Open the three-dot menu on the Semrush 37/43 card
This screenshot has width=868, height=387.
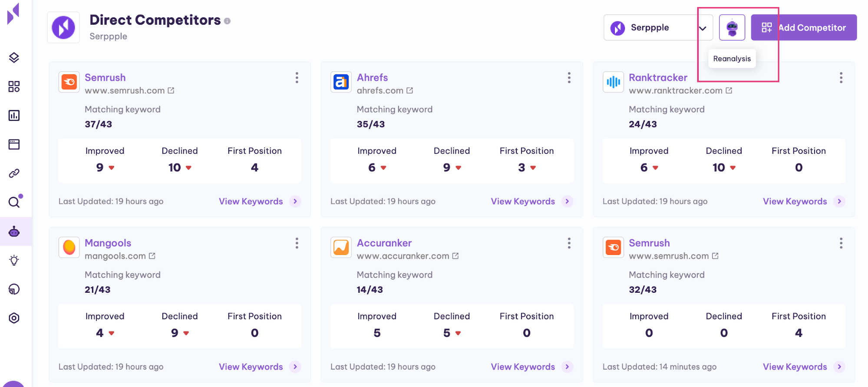[297, 78]
